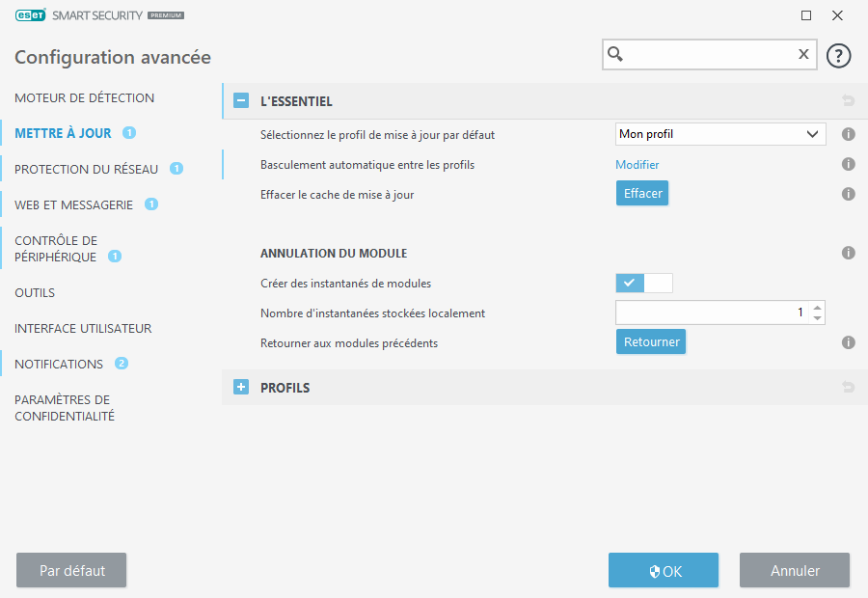
Task: Click badge next to METTRE À JOUR
Action: point(129,133)
